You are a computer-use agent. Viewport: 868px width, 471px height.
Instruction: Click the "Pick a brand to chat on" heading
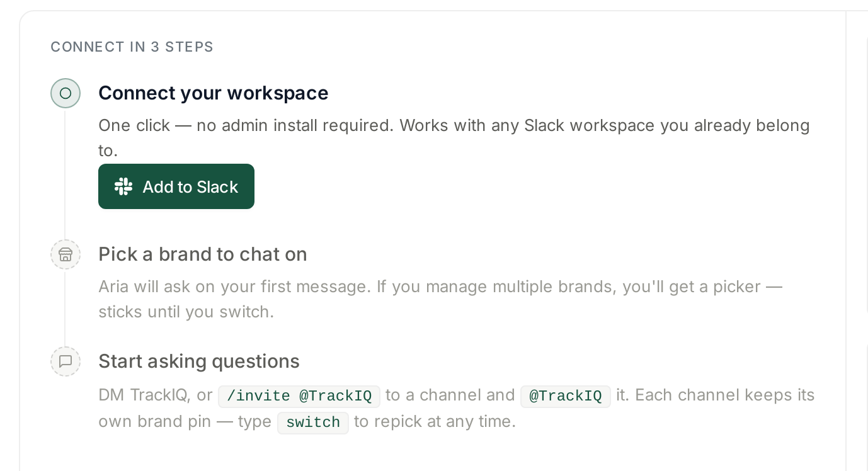click(x=203, y=254)
